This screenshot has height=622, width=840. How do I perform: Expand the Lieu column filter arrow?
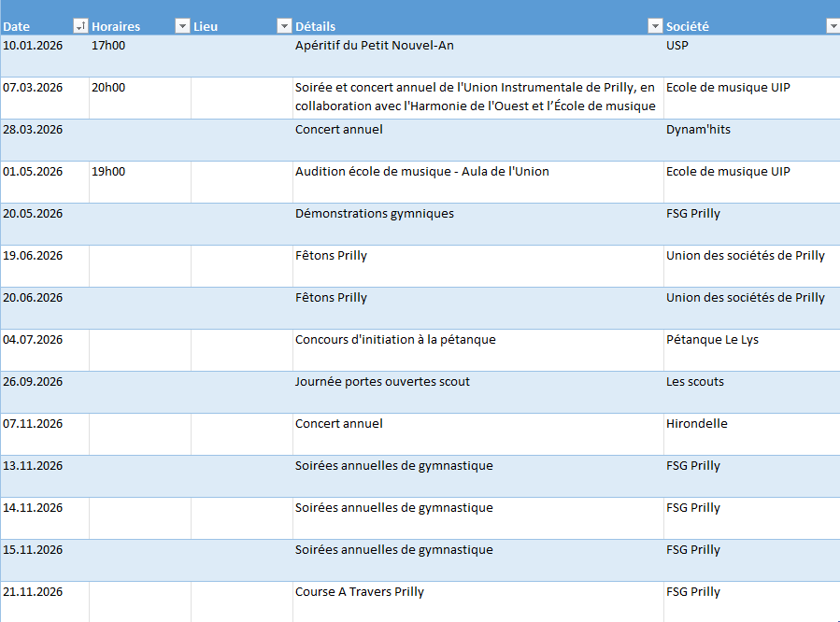(x=284, y=26)
